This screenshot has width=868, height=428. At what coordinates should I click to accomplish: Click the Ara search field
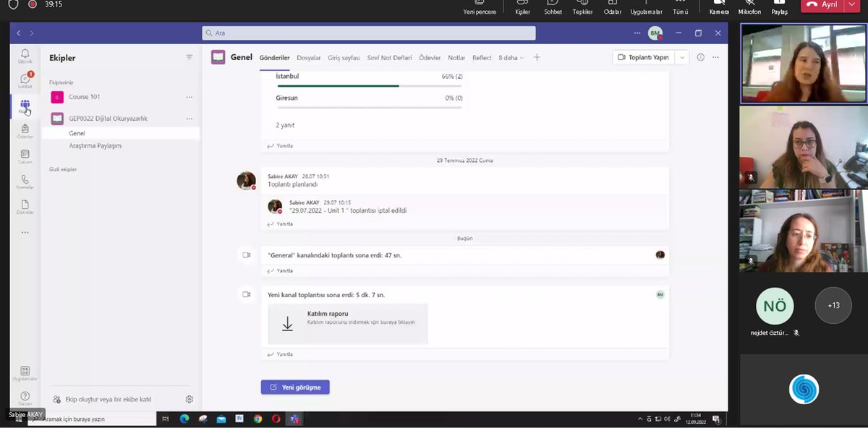coord(369,33)
